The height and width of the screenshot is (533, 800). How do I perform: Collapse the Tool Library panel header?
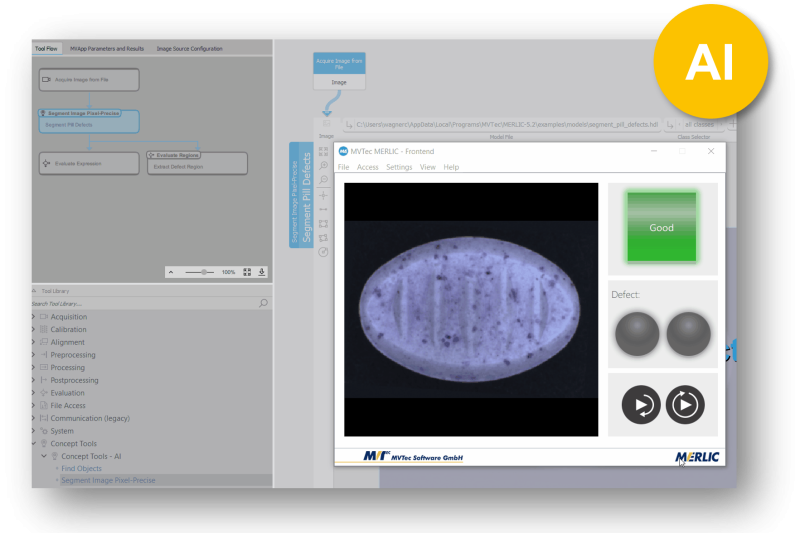34,291
